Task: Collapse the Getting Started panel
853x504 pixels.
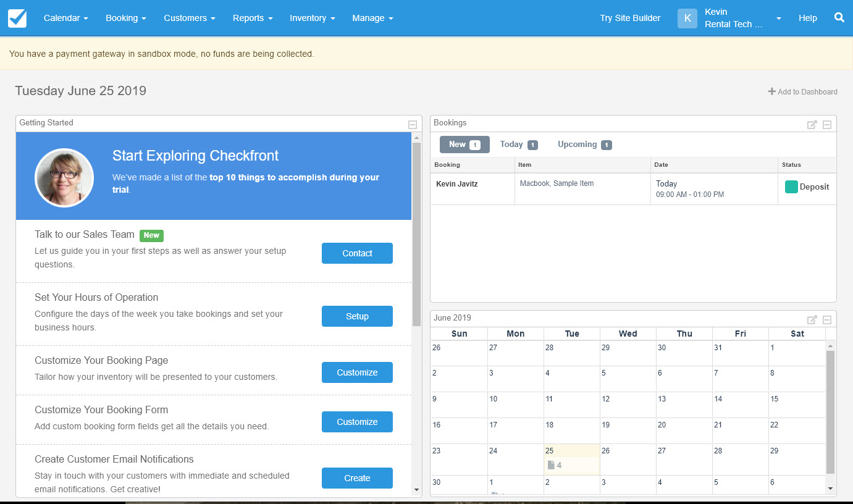Action: 411,124
